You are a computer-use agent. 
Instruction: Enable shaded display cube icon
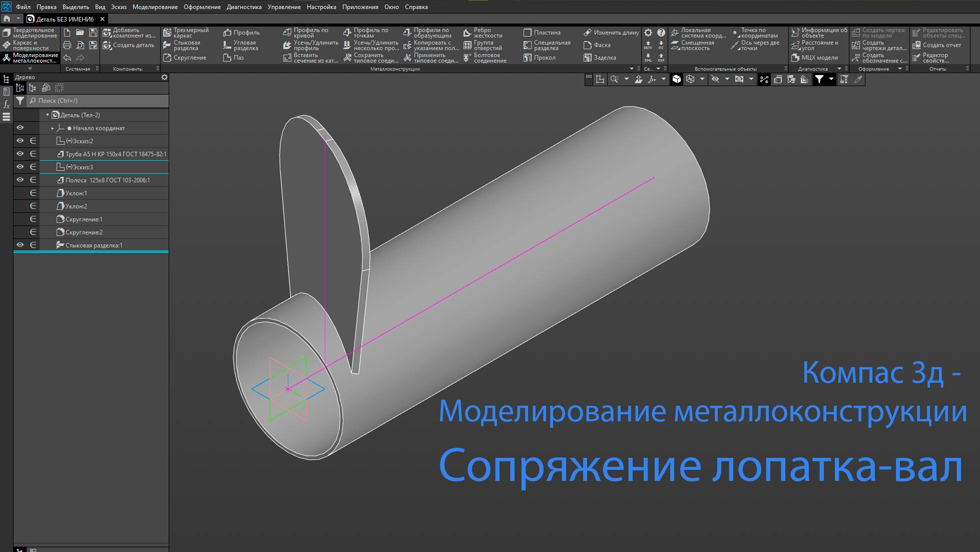[677, 79]
